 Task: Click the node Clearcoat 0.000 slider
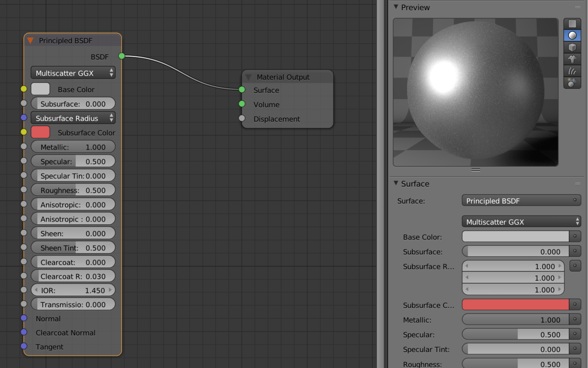click(73, 262)
